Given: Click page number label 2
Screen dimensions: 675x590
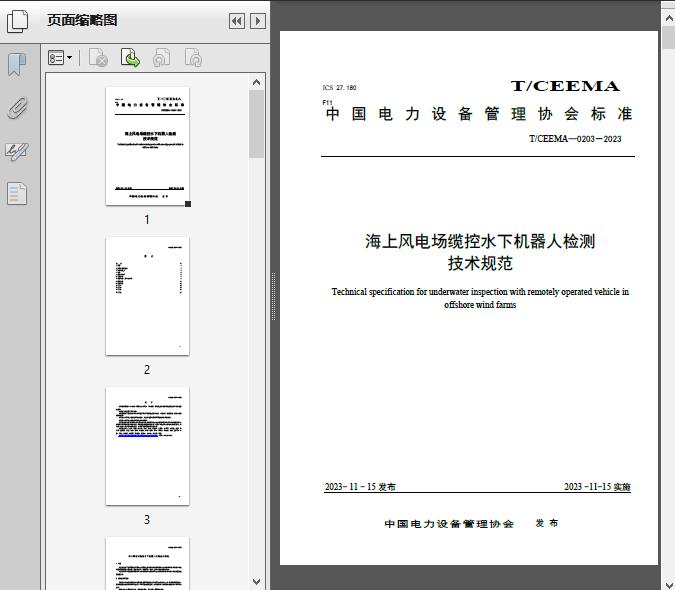Looking at the screenshot, I should (147, 370).
